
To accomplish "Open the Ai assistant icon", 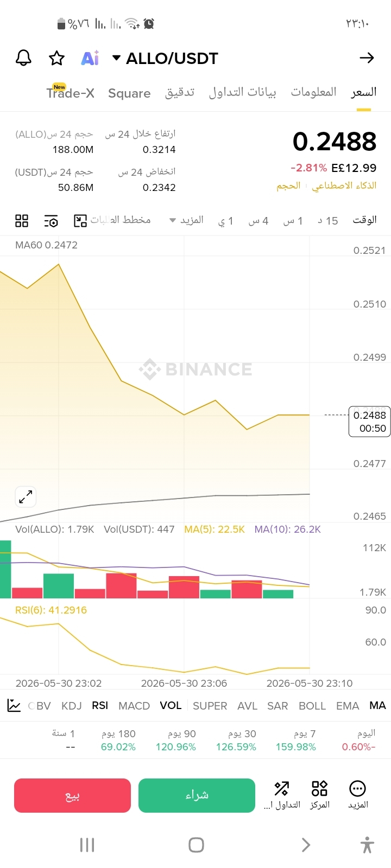I will [90, 58].
